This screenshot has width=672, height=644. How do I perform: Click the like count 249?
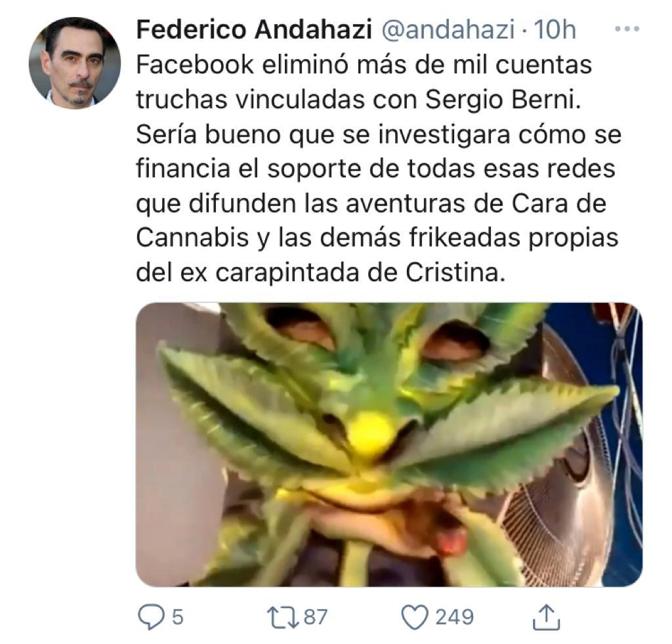click(455, 618)
